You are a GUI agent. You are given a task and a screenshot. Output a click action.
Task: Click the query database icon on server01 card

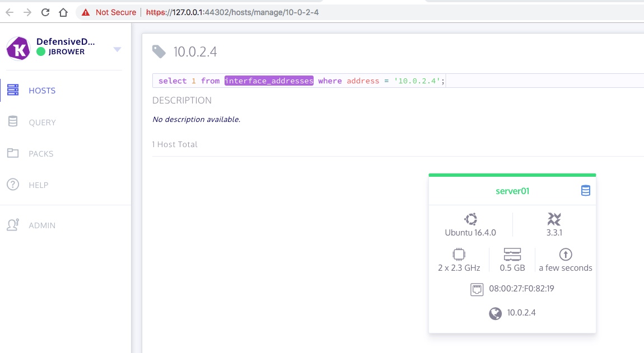tap(585, 191)
